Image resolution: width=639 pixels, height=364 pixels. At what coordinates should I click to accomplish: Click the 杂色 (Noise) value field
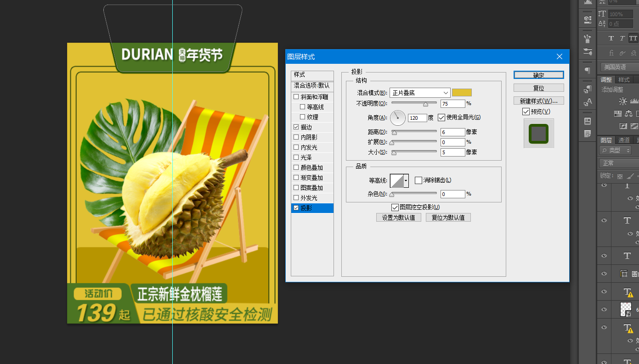[x=453, y=195]
